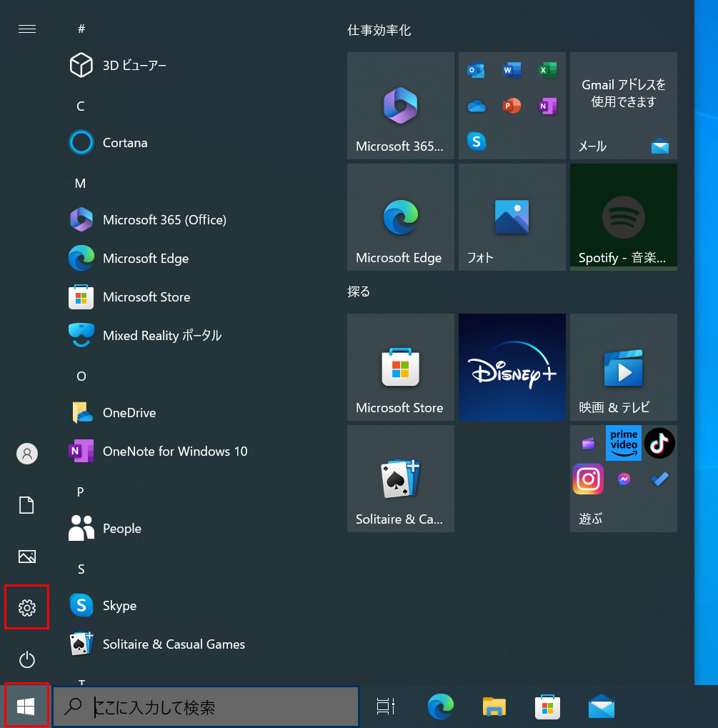Open Microsoft Edge on the taskbar
The width and height of the screenshot is (718, 728).
(440, 706)
